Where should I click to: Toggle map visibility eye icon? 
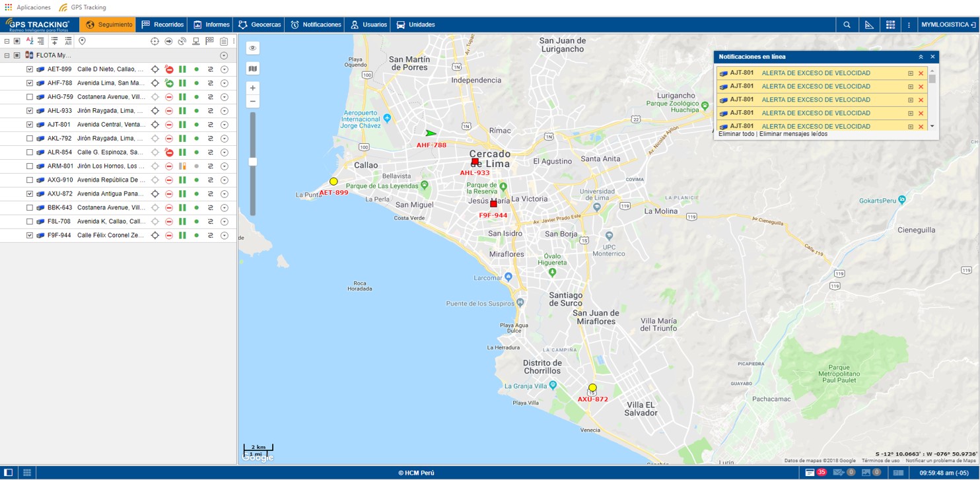coord(252,48)
